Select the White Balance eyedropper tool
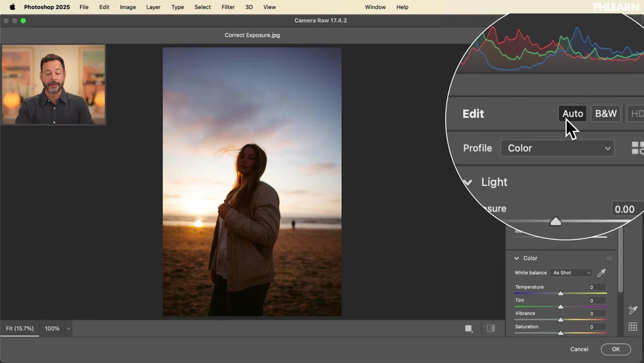Viewport: 644px width, 363px height. pyautogui.click(x=601, y=273)
